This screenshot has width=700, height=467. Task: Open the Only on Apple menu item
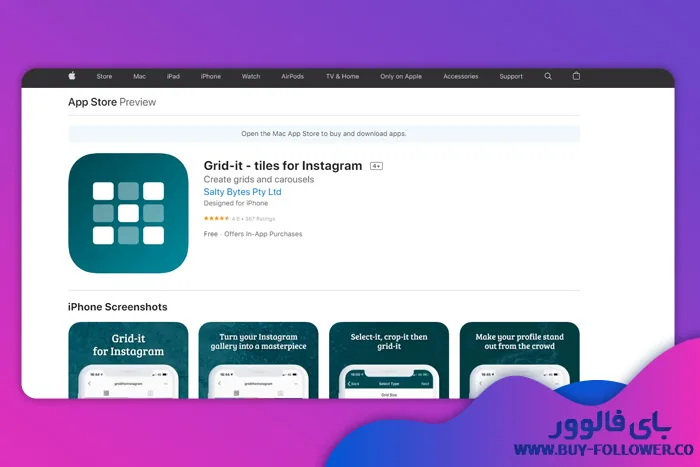tap(401, 76)
